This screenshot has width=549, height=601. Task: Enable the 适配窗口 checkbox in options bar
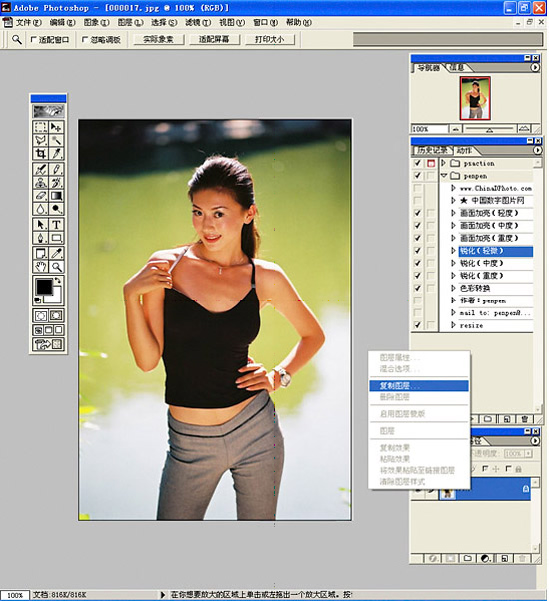coord(33,39)
